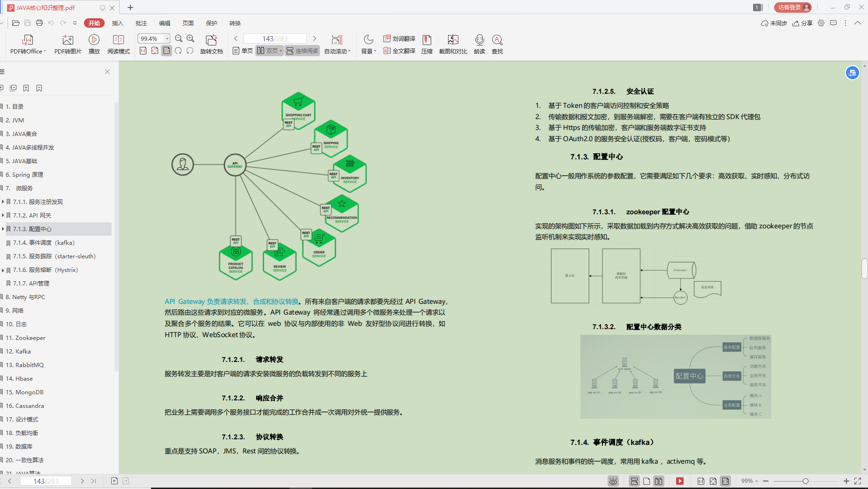Zoom out with the ribbon minus magnifier
This screenshot has width=868, height=489.
[179, 38]
